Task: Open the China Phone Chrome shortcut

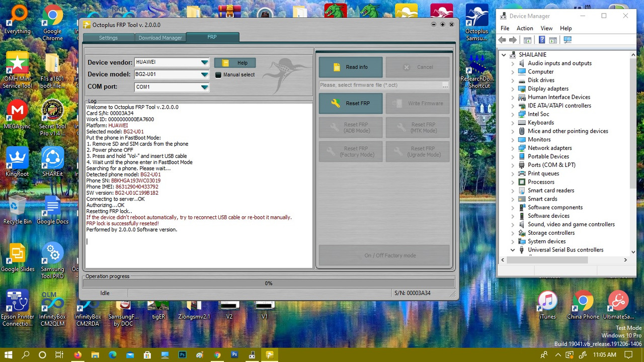Action: pos(583,305)
